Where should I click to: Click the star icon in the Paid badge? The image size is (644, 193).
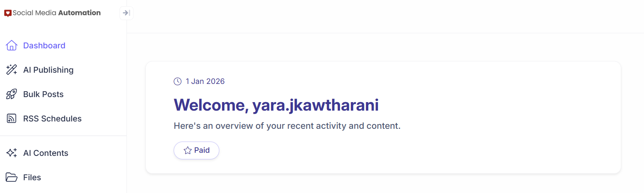pyautogui.click(x=188, y=150)
